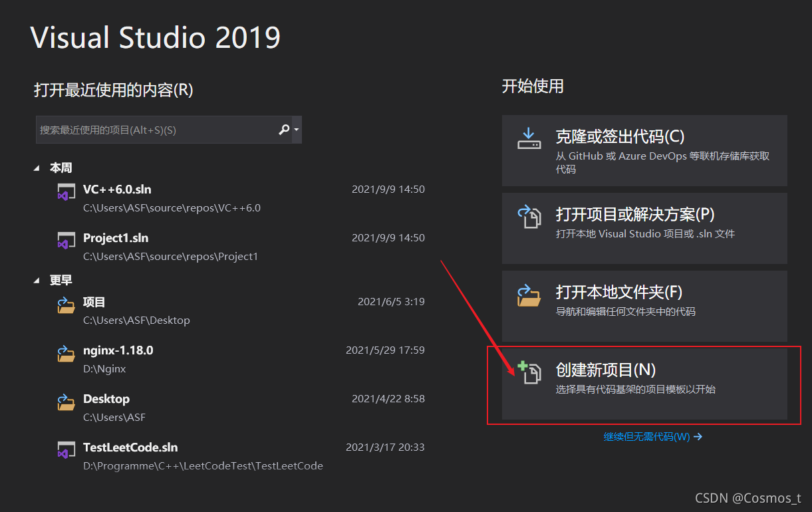Open the search options dropdown arrow
The width and height of the screenshot is (812, 512).
point(297,130)
